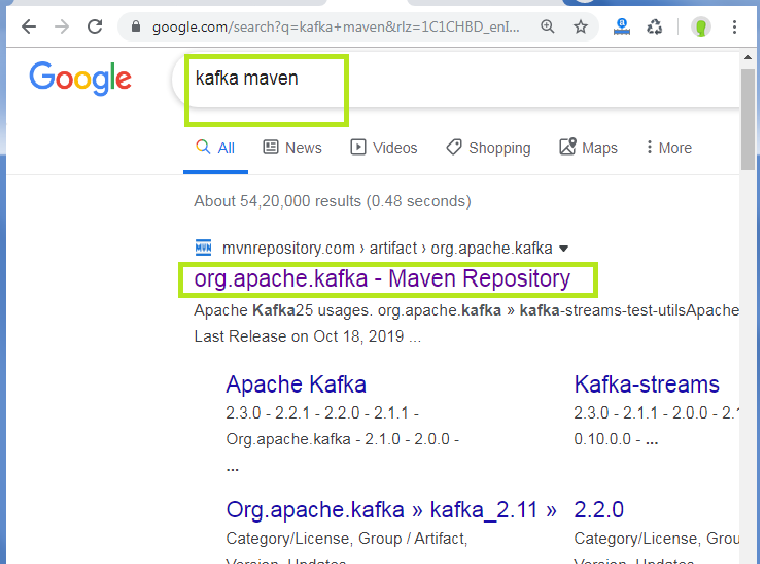The width and height of the screenshot is (760, 564).
Task: Select the All results tab
Action: [215, 147]
